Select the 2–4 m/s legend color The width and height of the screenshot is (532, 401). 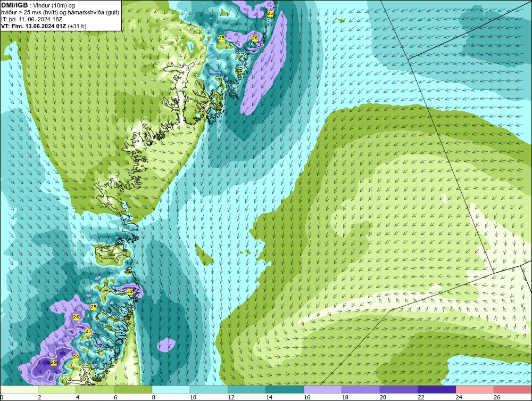point(57,389)
